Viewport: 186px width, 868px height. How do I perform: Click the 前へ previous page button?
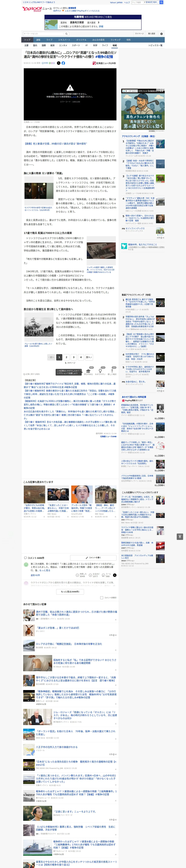(x=51, y=357)
